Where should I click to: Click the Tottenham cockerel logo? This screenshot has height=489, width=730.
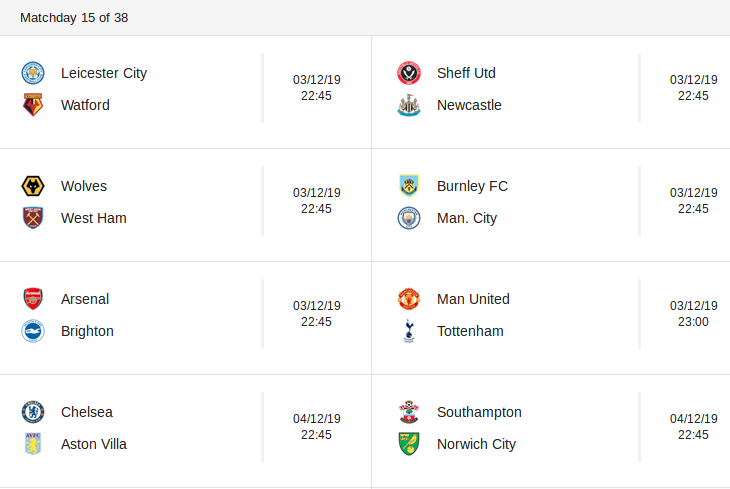(409, 331)
